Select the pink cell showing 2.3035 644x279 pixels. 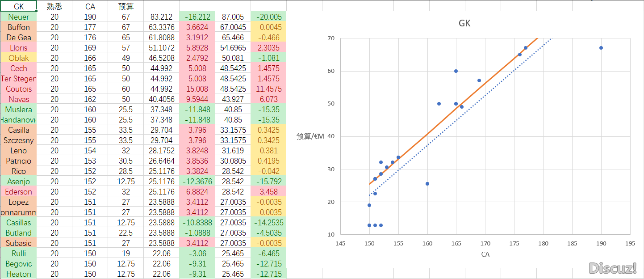(x=269, y=48)
